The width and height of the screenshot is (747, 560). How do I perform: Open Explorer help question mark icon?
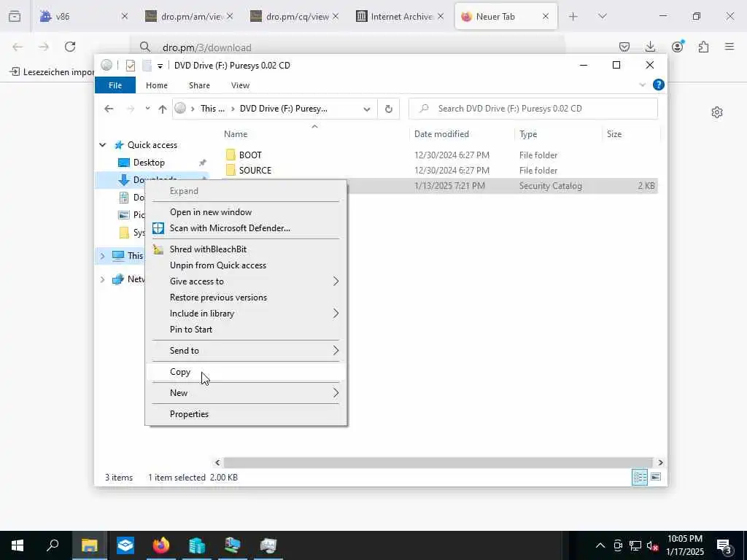pos(659,85)
